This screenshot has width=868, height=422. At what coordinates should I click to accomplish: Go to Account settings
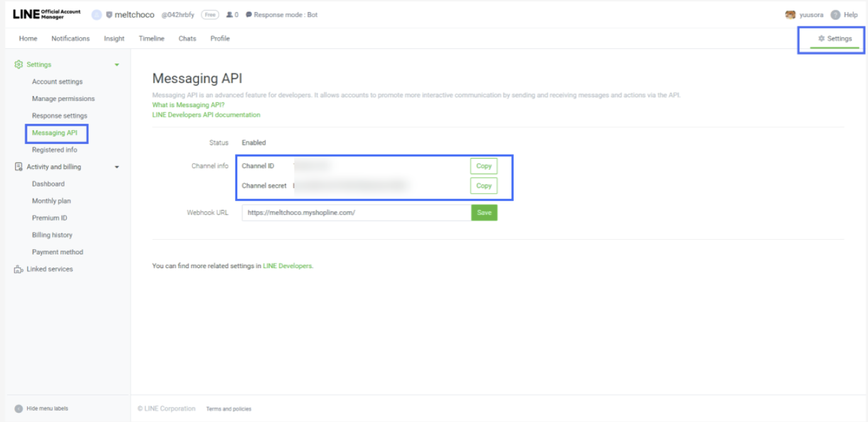click(x=57, y=82)
